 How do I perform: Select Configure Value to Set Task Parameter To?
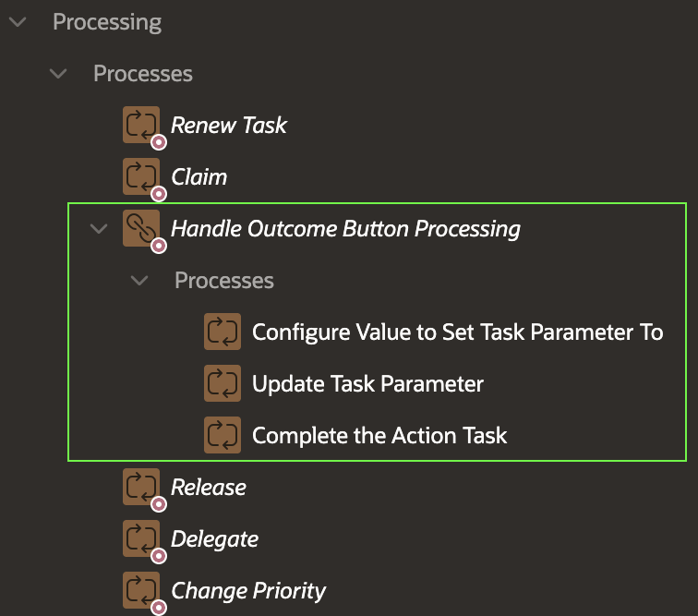[457, 332]
